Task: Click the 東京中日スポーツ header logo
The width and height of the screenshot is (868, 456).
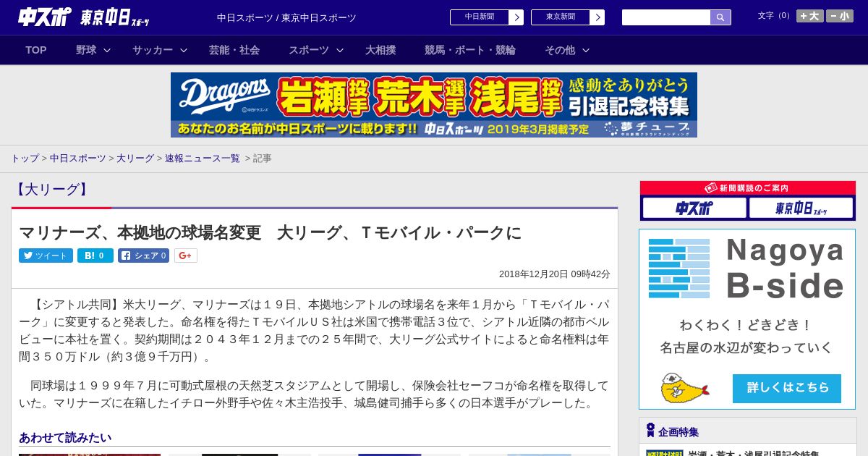Action: pyautogui.click(x=115, y=17)
